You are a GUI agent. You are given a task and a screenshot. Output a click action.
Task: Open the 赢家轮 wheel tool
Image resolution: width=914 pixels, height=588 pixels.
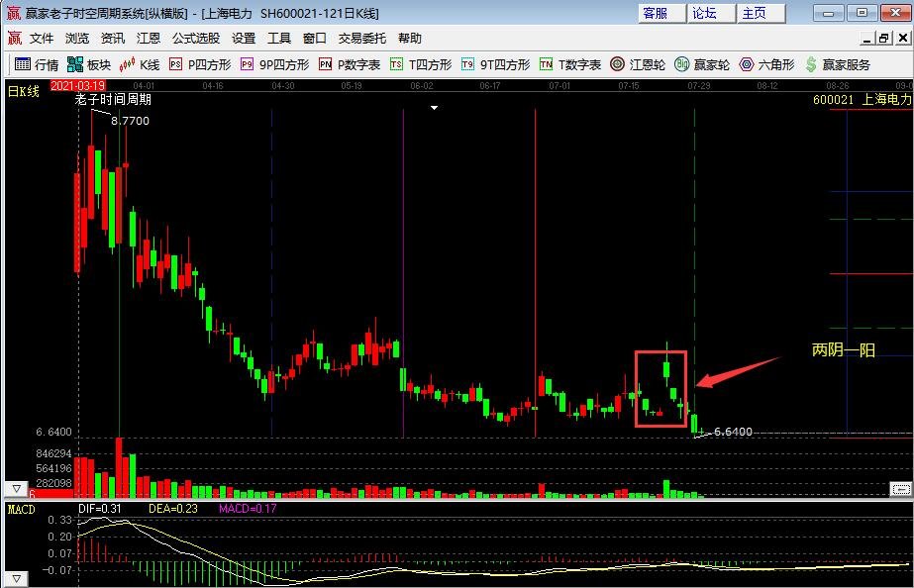702,64
